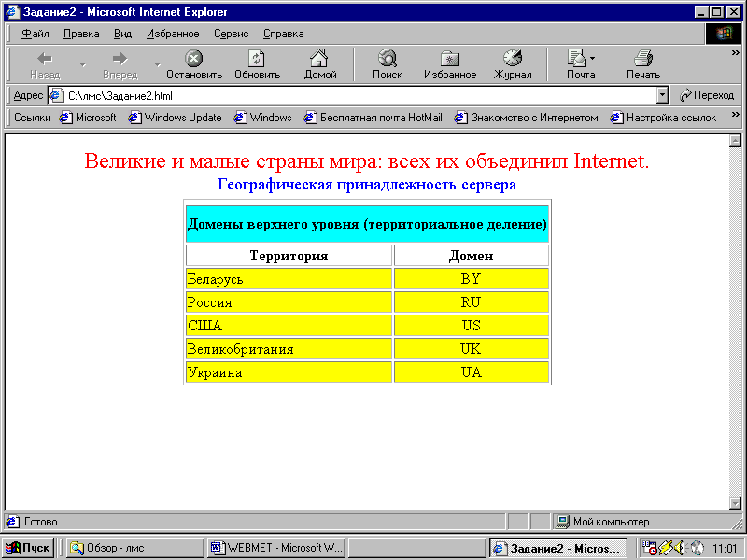Click the blue Географическая принадлежность сервера heading

tap(367, 185)
